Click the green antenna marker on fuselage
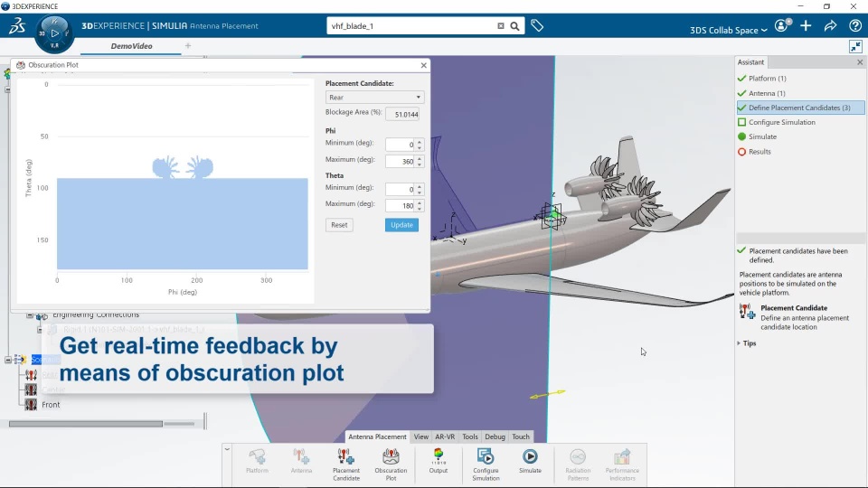 coord(553,215)
